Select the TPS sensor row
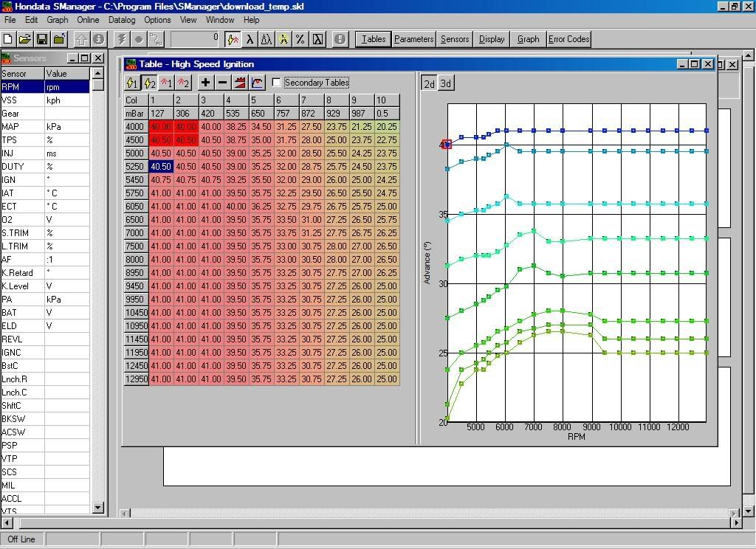Viewport: 756px width, 549px height. point(22,140)
